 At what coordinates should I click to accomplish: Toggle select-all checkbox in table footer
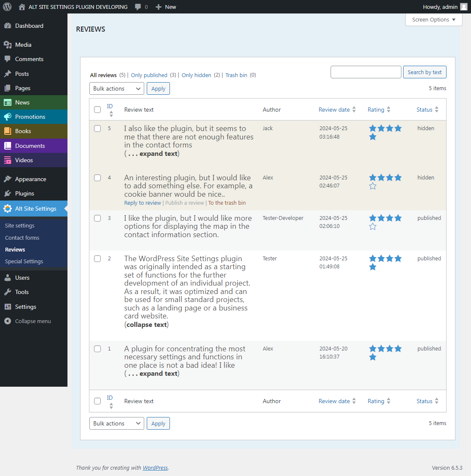(x=97, y=401)
